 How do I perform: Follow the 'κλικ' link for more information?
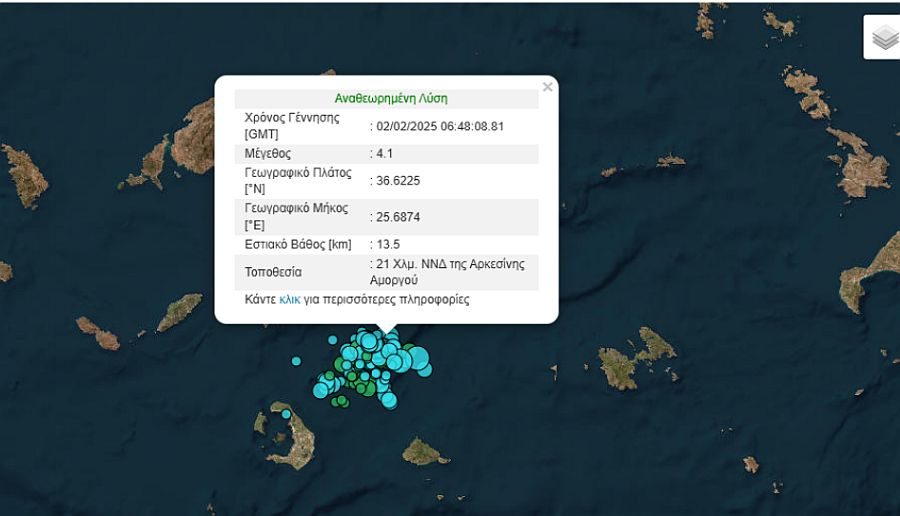click(290, 299)
